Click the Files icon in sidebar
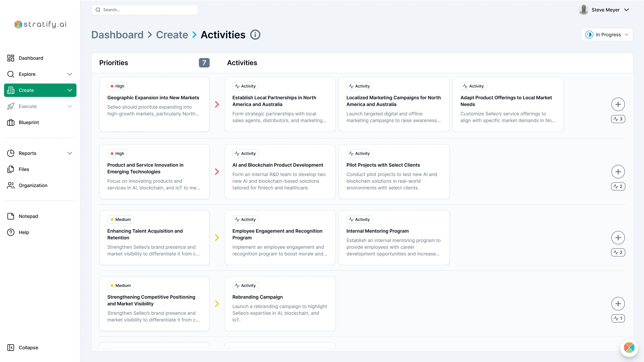644x362 pixels. [11, 169]
